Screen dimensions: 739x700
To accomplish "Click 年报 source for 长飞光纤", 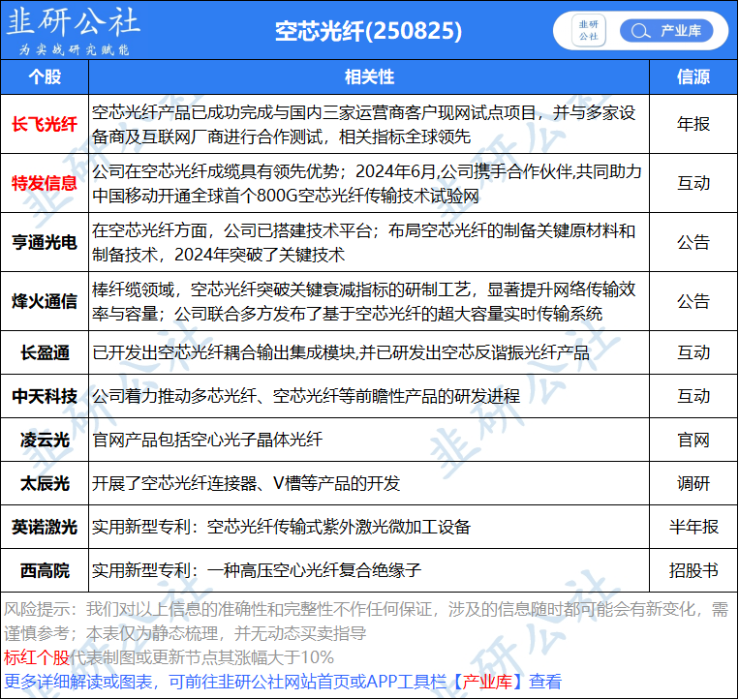I will pos(693,124).
